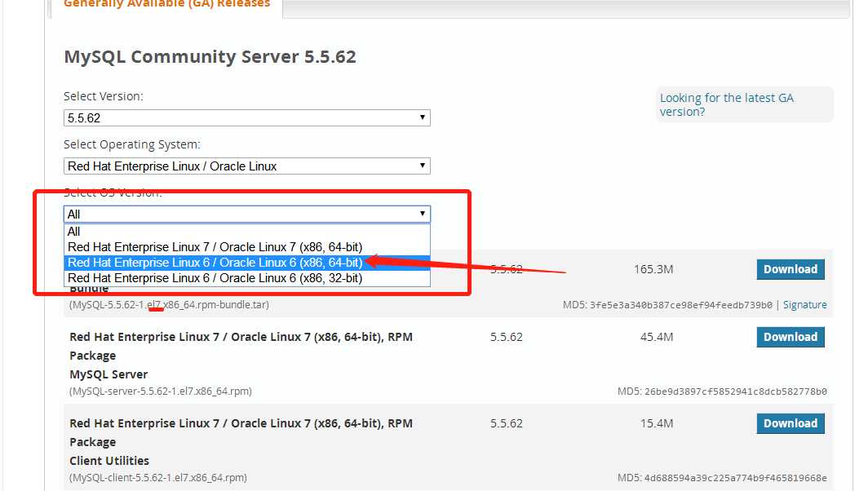868x491 pixels.
Task: Click MD5 hash 3fe5e3a340b387ce98ef94feedb739b0
Action: point(681,305)
